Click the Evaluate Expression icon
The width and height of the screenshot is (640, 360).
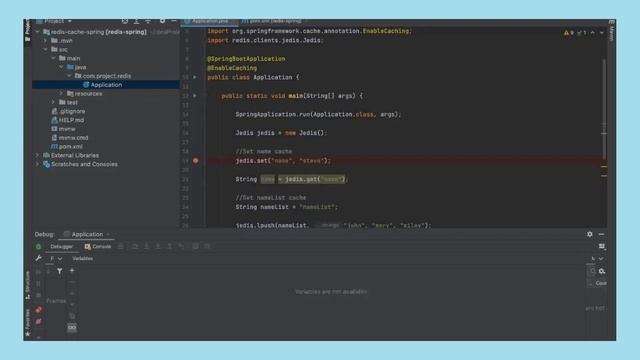(x=196, y=247)
